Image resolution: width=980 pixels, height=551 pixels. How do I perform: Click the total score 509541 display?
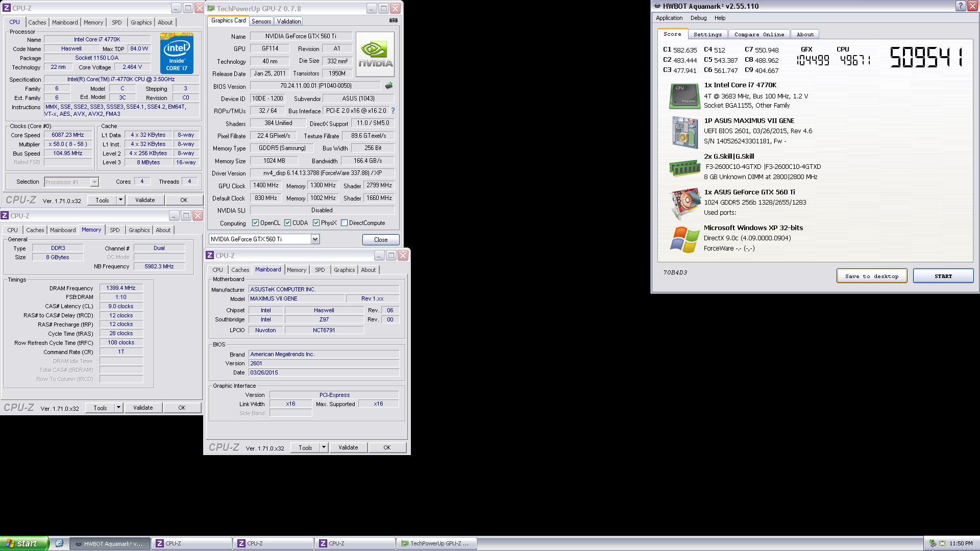coord(926,57)
